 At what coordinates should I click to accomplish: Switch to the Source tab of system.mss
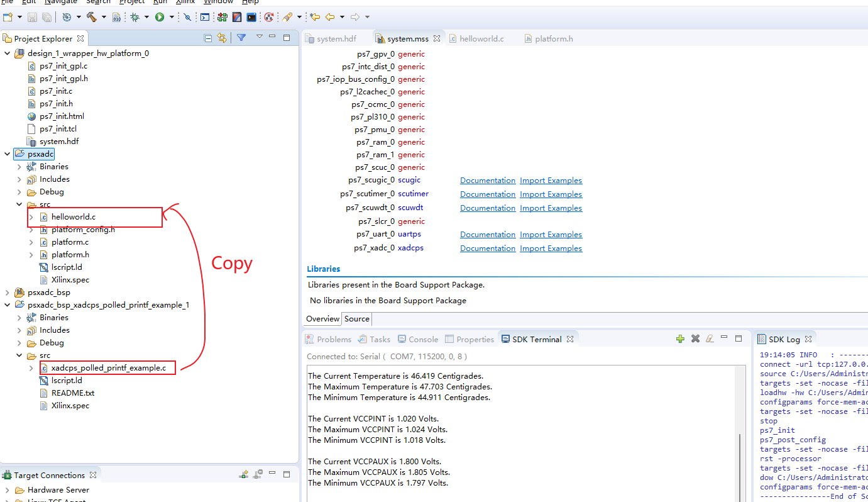(356, 319)
